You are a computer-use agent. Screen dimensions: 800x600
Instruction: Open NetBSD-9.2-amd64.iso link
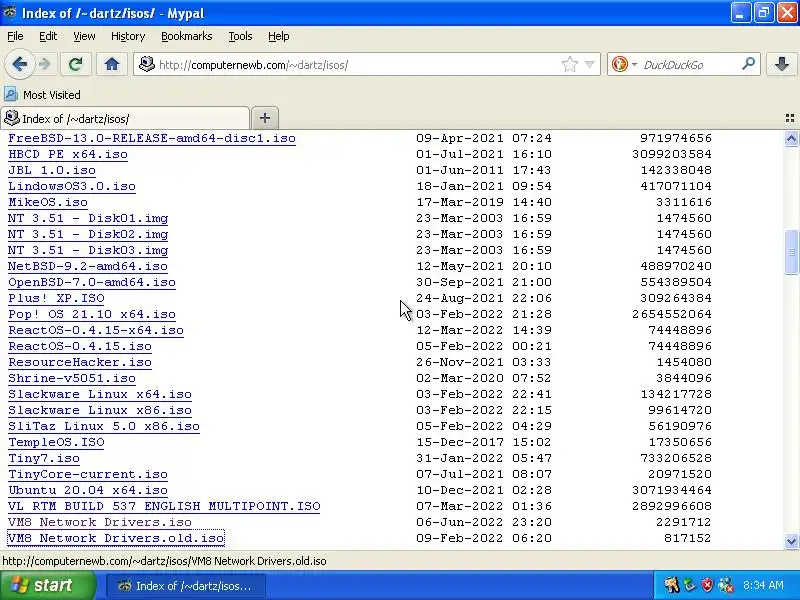88,266
